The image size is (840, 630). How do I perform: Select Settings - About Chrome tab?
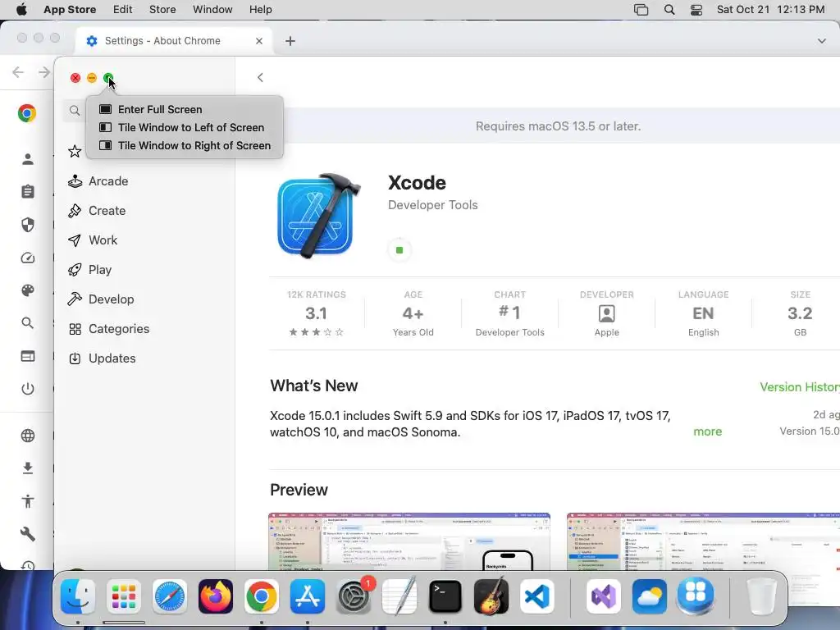tap(174, 41)
